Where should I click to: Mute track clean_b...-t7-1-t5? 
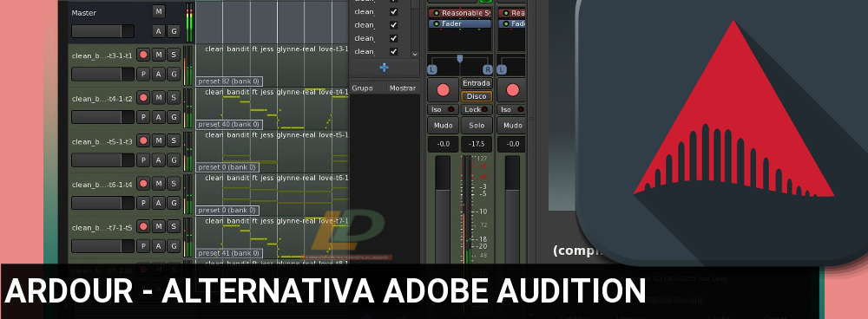(158, 226)
